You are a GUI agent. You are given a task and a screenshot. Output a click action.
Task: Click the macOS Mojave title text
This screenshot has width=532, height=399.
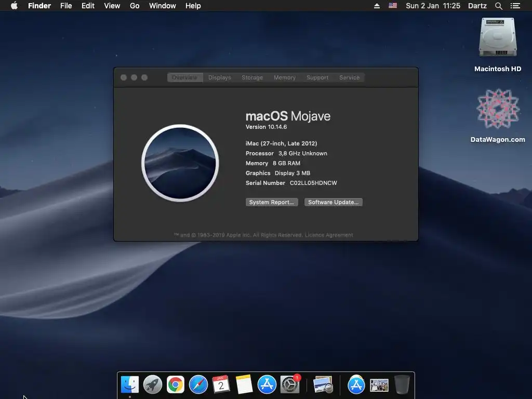tap(288, 116)
